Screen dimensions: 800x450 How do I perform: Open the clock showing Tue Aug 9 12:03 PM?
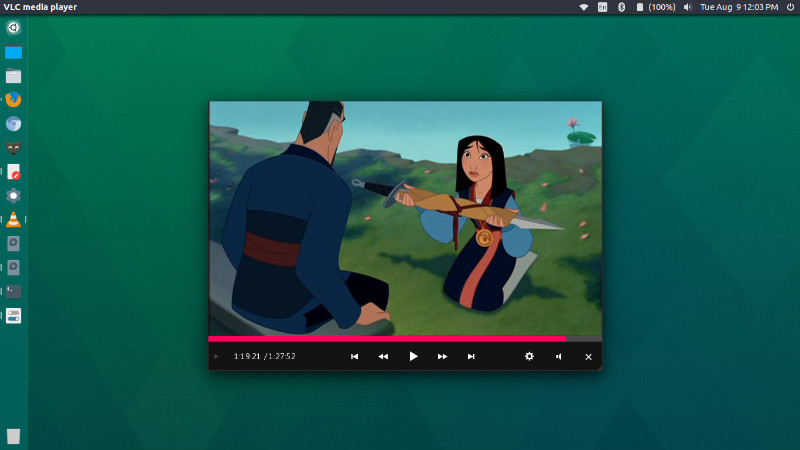click(x=739, y=7)
